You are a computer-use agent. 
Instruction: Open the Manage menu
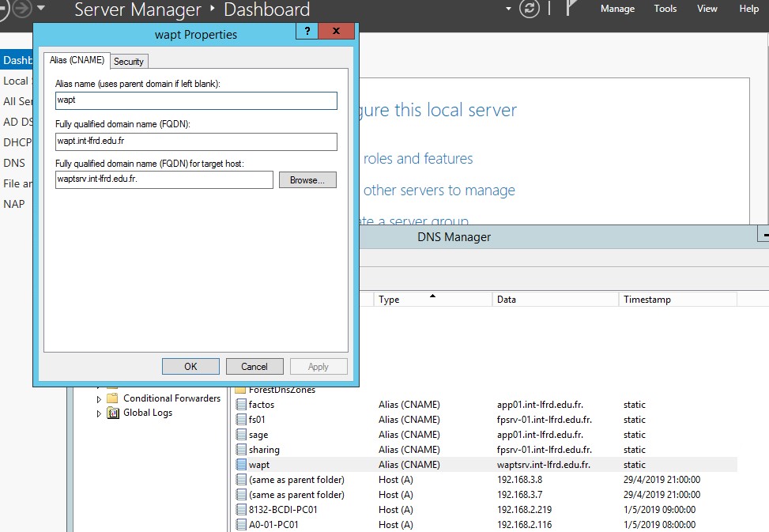coord(617,9)
